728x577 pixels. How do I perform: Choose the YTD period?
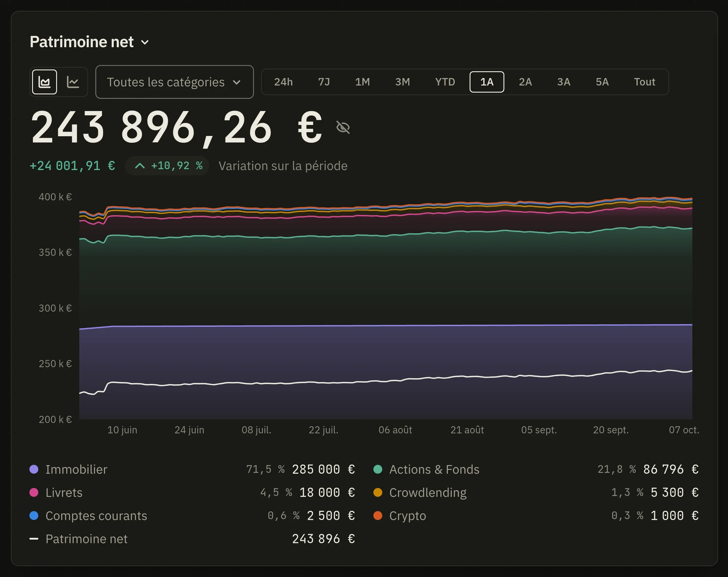coord(445,82)
